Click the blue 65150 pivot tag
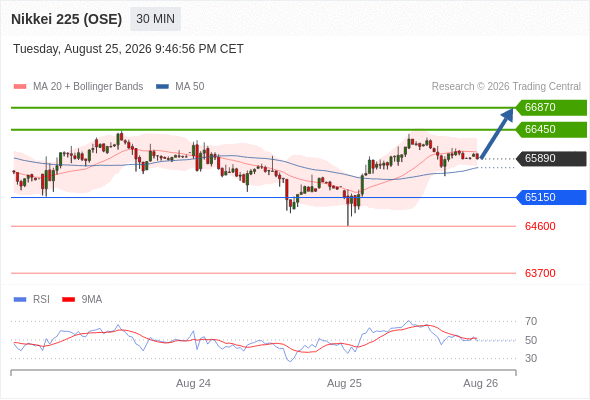Image resolution: width=590 pixels, height=400 pixels. coord(551,197)
